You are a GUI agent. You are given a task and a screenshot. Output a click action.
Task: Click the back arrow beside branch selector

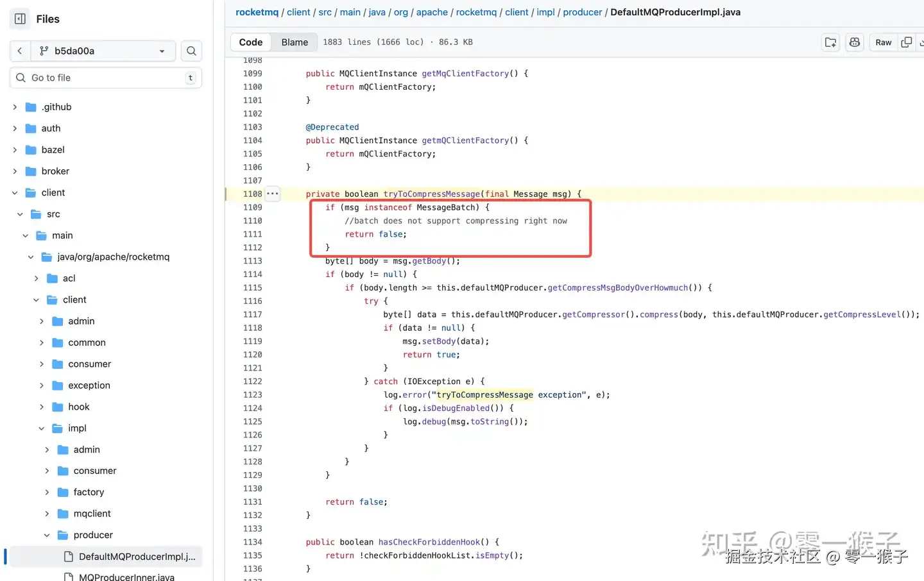point(20,51)
